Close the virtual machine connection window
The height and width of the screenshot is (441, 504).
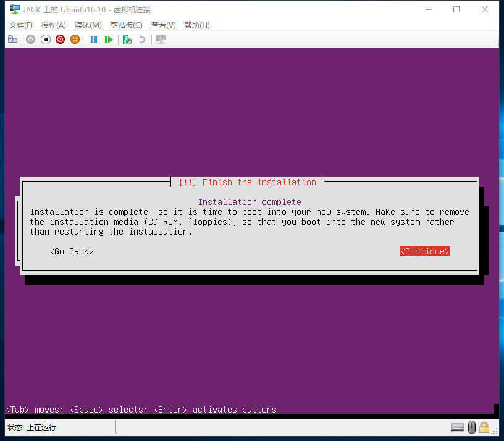pyautogui.click(x=485, y=9)
